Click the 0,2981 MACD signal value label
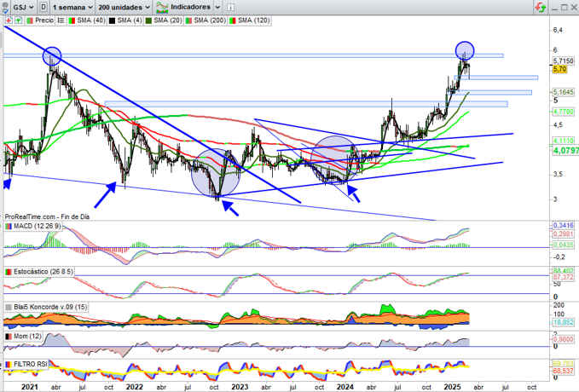Viewport: 579px width, 392px height. (564, 234)
